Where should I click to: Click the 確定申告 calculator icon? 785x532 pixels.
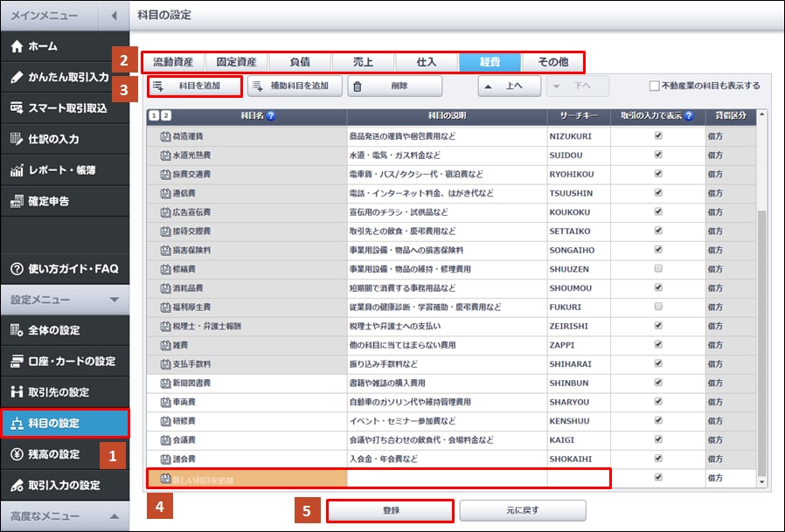point(17,202)
